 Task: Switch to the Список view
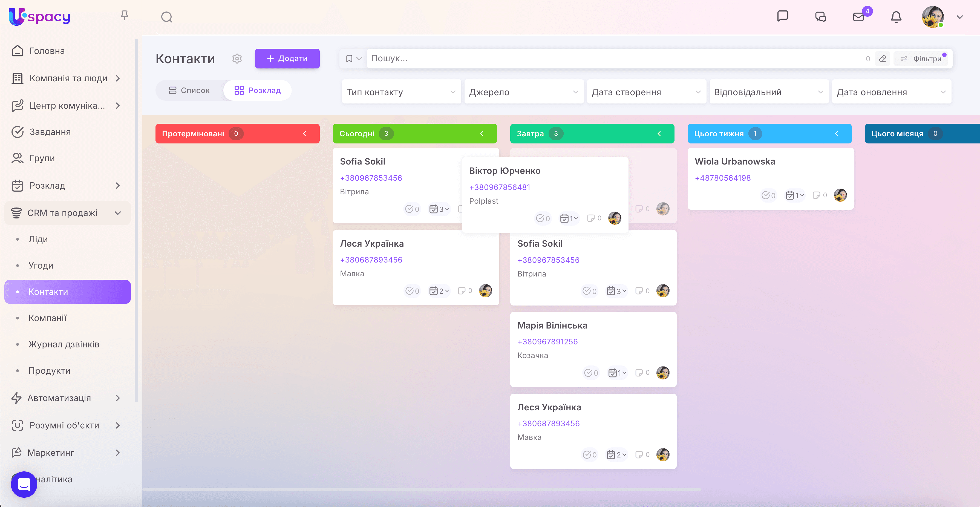(x=189, y=91)
